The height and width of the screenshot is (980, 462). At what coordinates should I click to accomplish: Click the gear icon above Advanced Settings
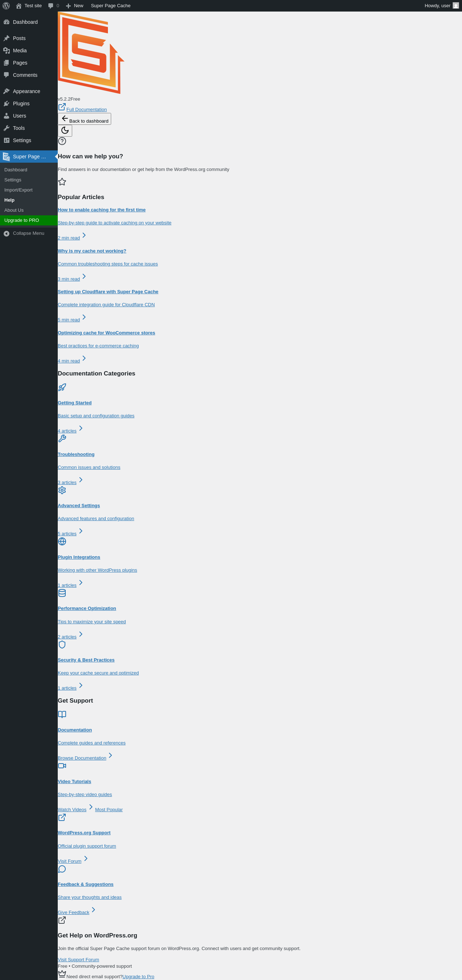tap(62, 490)
